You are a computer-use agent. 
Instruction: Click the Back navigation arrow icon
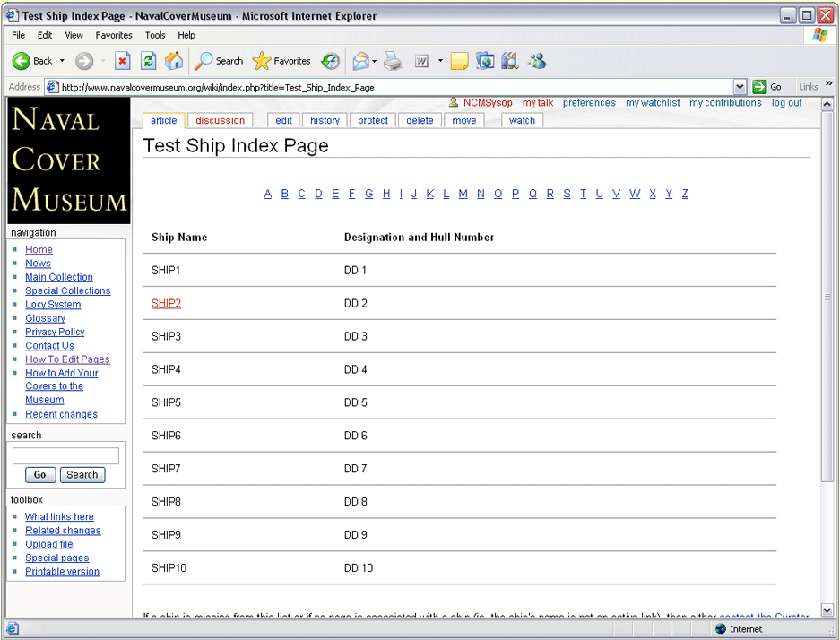22,61
